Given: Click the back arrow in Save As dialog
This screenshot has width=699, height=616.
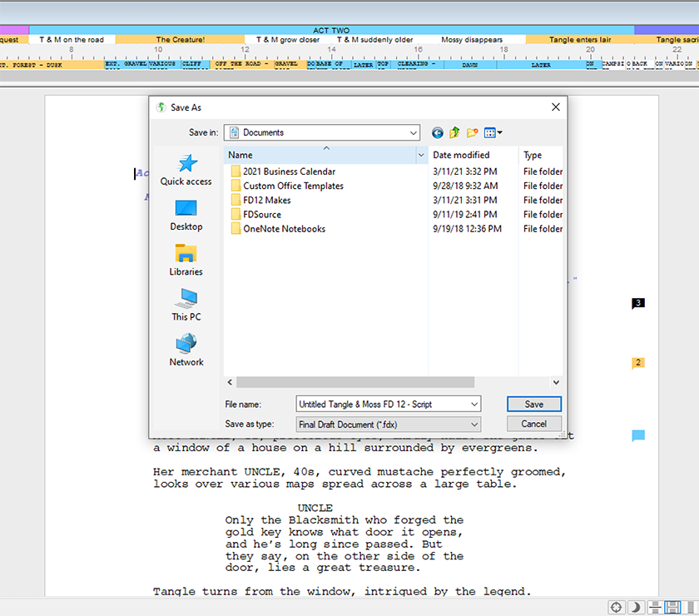Looking at the screenshot, I should point(438,132).
